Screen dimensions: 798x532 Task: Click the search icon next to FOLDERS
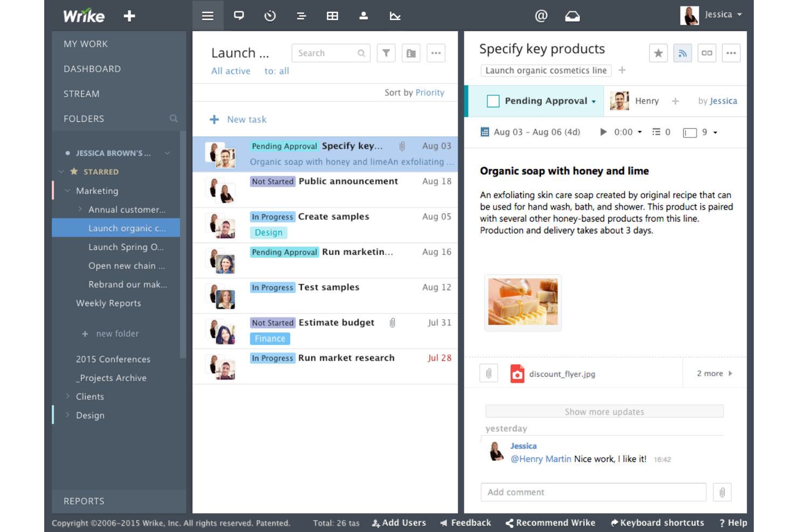click(x=174, y=119)
